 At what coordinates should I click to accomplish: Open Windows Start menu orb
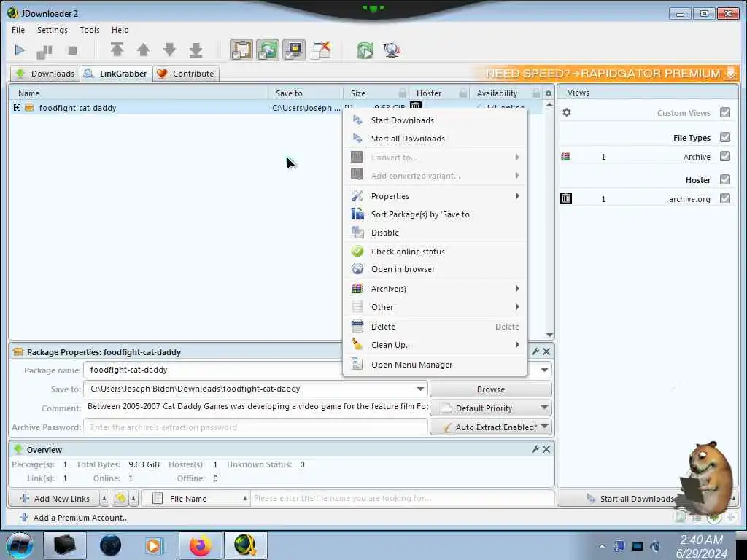tap(20, 545)
